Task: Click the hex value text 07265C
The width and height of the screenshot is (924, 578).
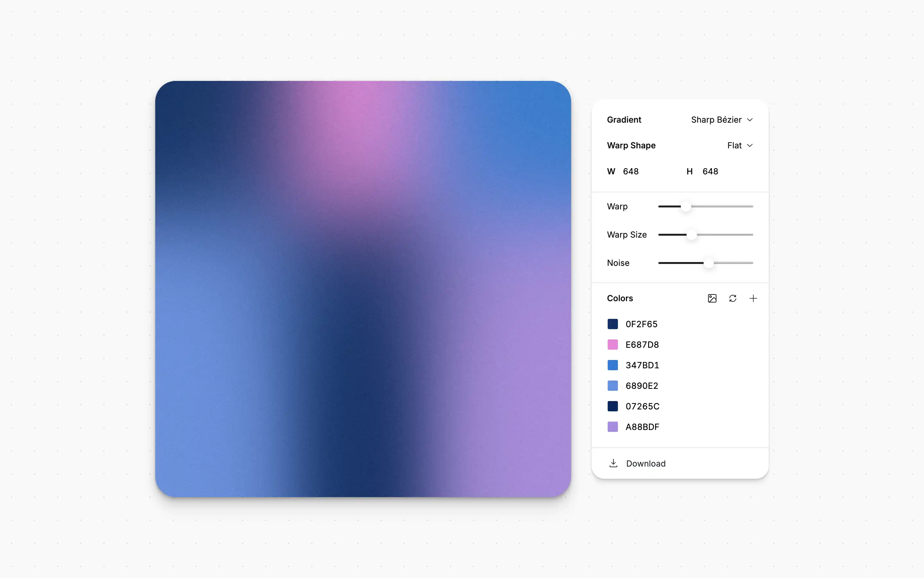Action: (642, 406)
